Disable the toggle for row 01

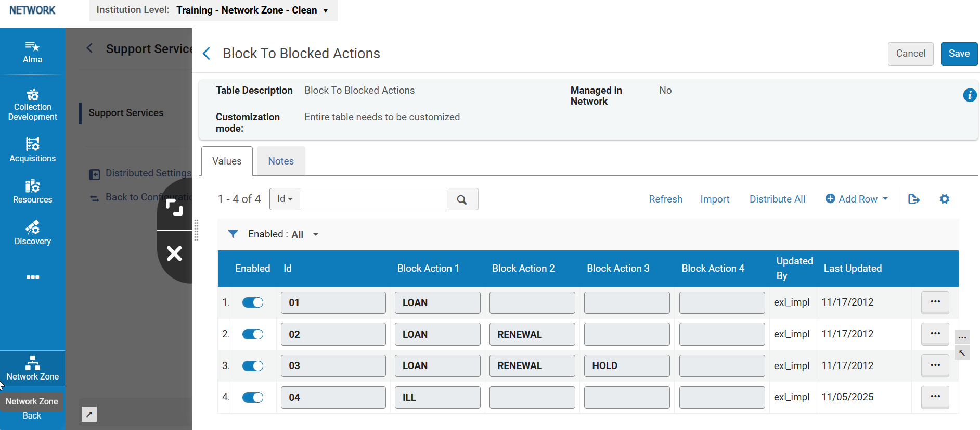tap(253, 303)
